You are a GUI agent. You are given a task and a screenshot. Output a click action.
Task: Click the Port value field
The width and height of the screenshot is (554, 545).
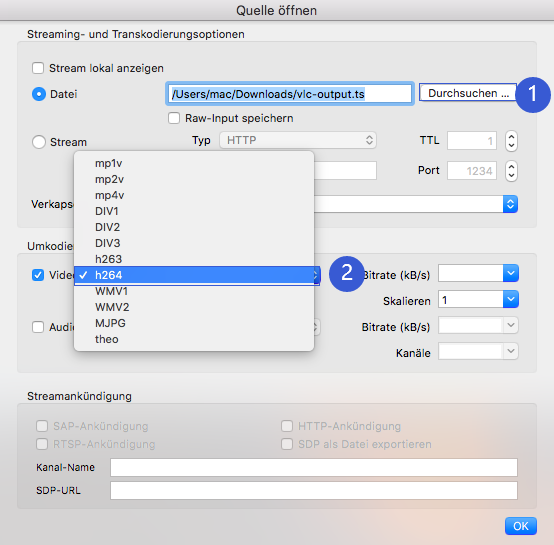click(472, 171)
